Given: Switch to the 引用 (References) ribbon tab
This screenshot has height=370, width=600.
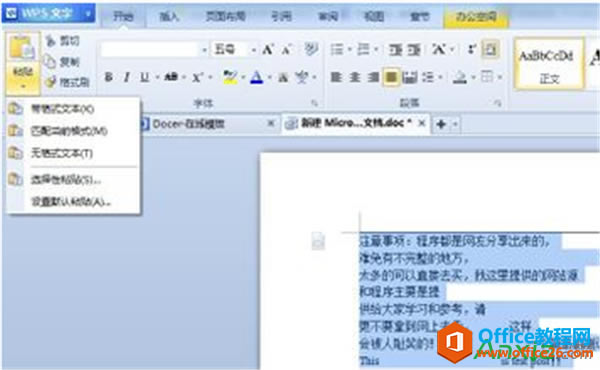Looking at the screenshot, I should click(x=281, y=16).
